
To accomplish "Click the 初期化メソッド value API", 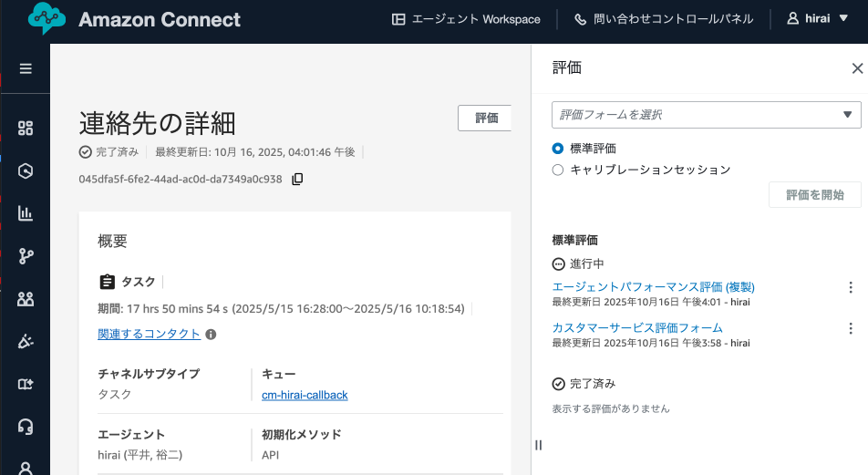I will point(270,455).
